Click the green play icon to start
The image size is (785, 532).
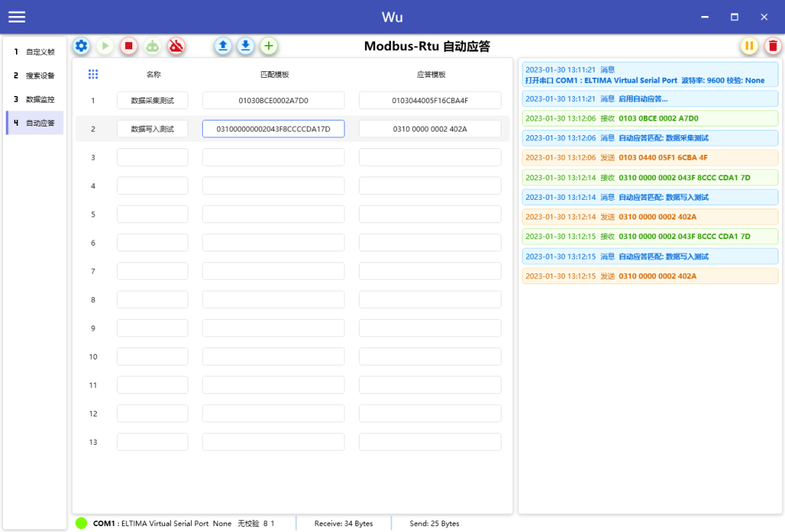[x=105, y=46]
